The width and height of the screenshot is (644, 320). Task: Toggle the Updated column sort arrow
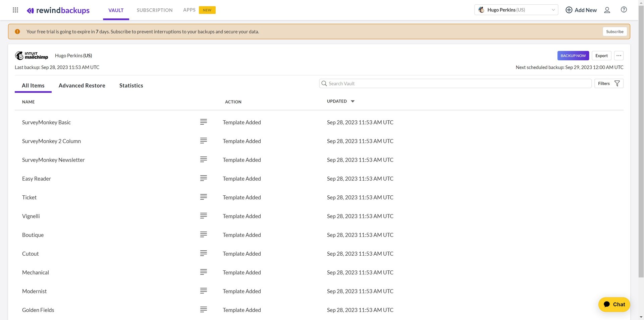(353, 101)
